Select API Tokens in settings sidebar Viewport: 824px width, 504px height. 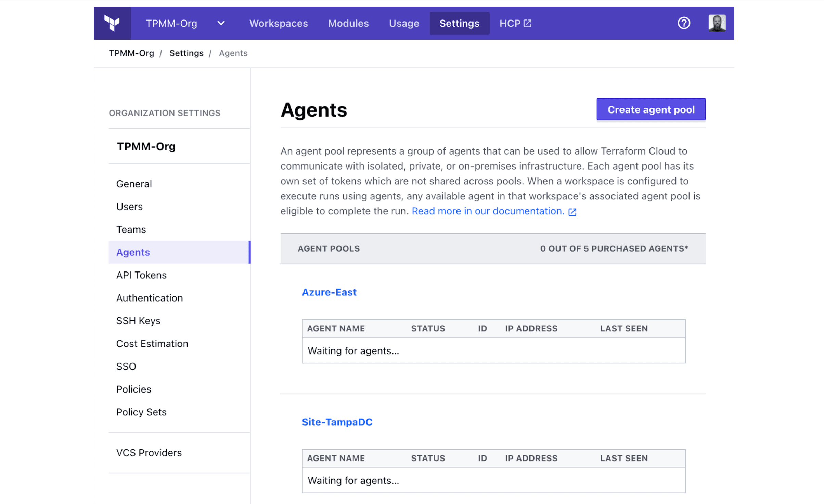[141, 275]
